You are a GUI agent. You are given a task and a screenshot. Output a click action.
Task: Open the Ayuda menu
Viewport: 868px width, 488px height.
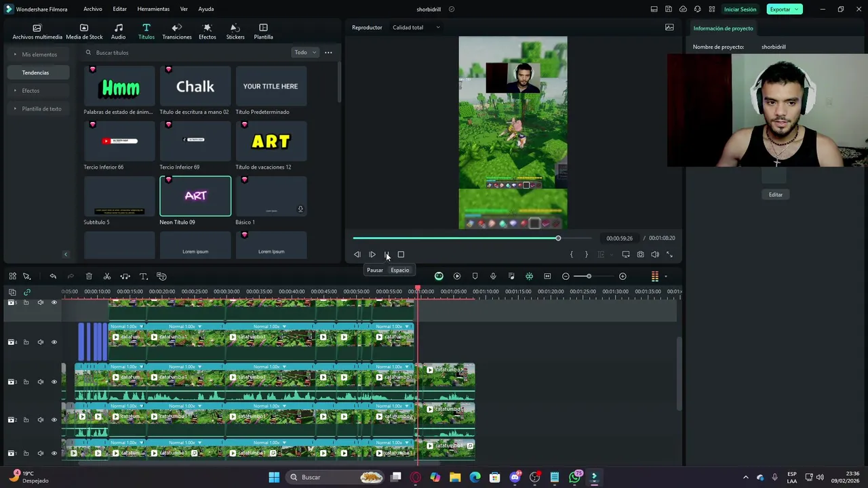coord(206,9)
